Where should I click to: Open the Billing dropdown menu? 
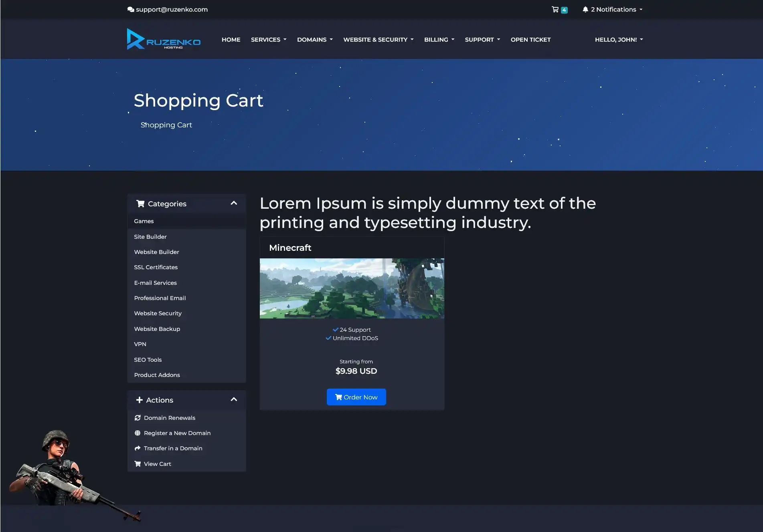439,40
